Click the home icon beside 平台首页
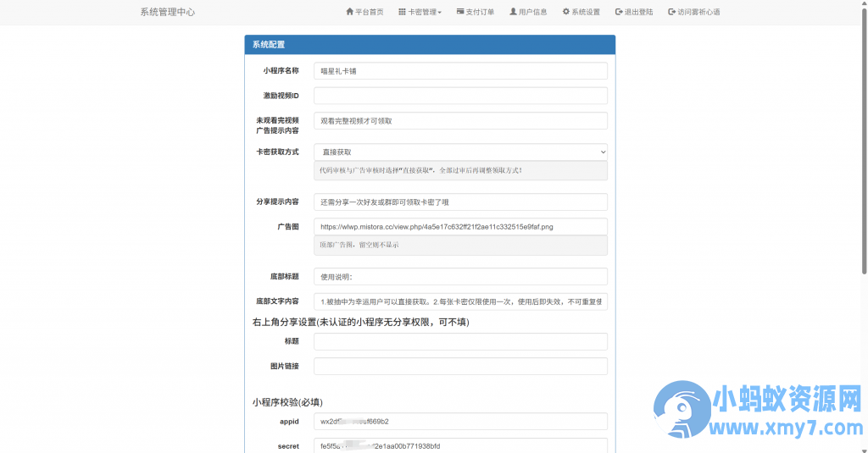The width and height of the screenshot is (868, 453). point(349,12)
